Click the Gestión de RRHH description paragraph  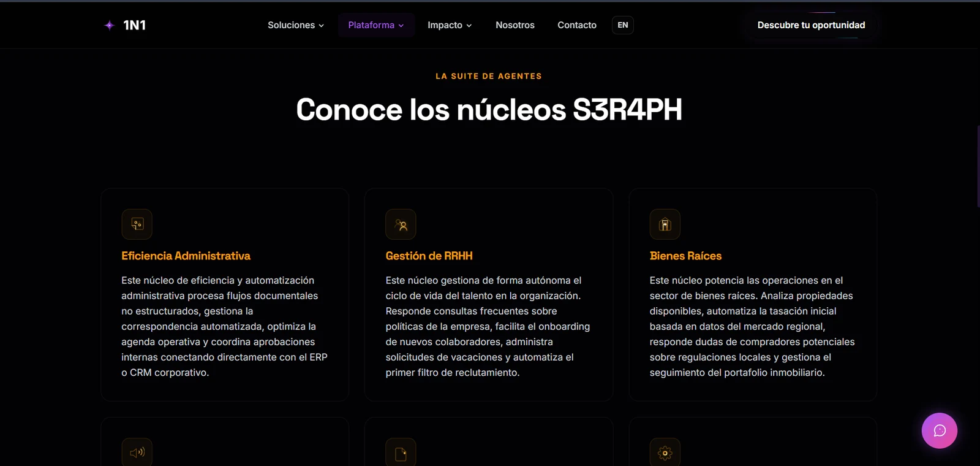pyautogui.click(x=488, y=326)
